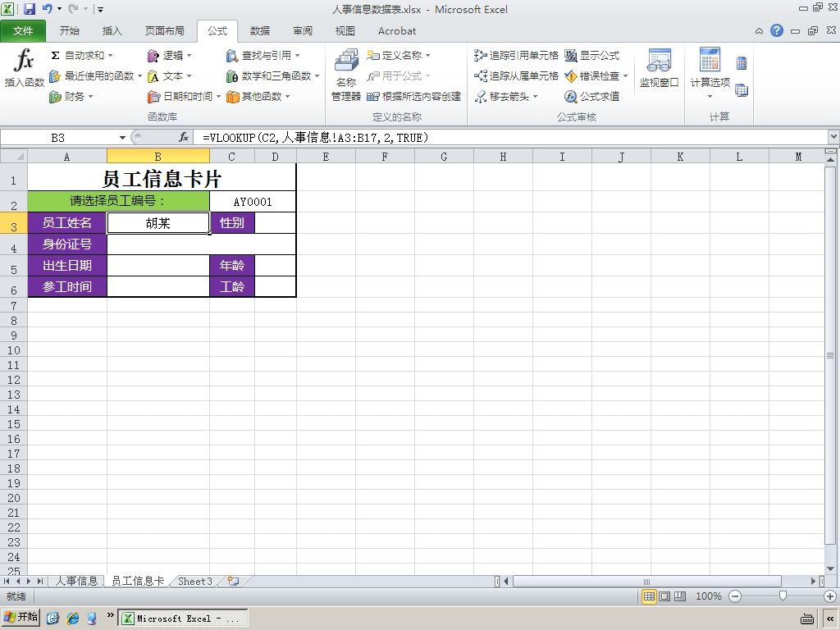Click Calculate Now calculator icon
The width and height of the screenshot is (840, 630).
pos(742,63)
